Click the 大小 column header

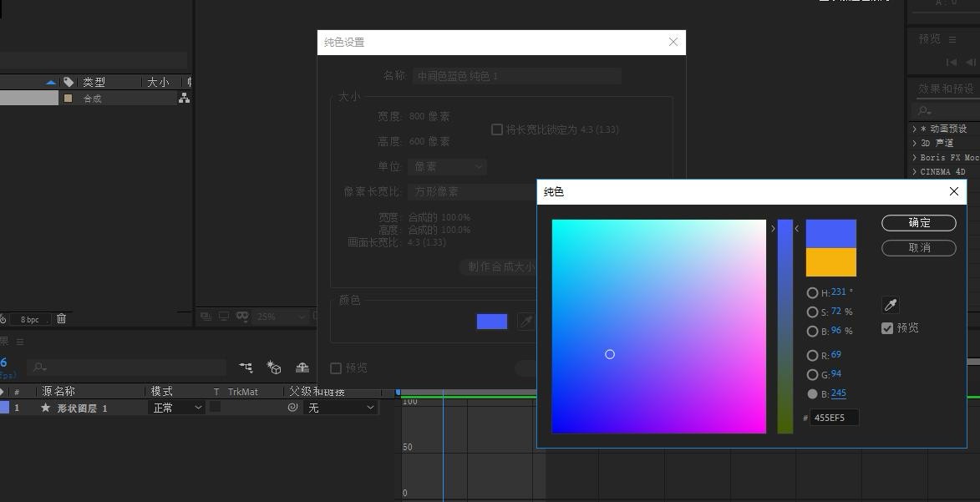point(158,82)
